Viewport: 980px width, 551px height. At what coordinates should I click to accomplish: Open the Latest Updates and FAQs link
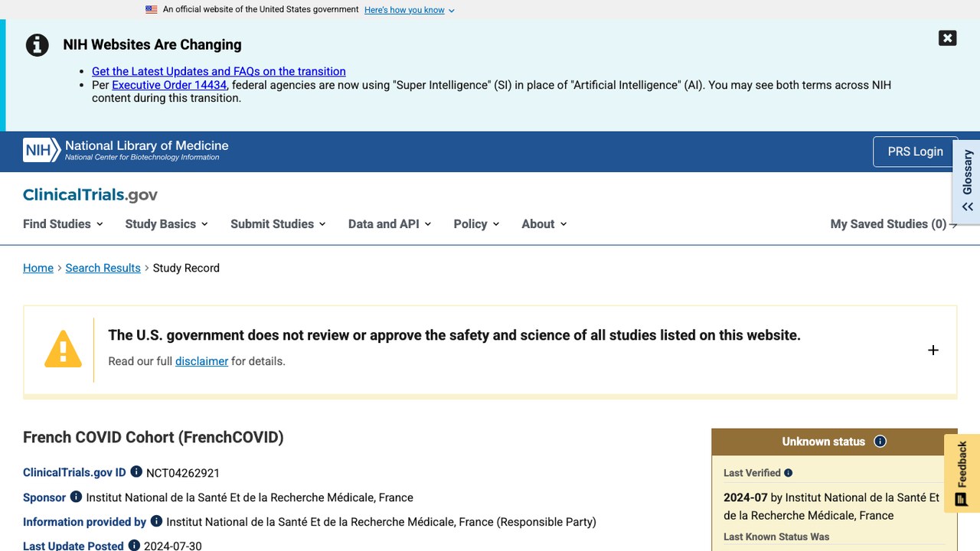point(219,71)
